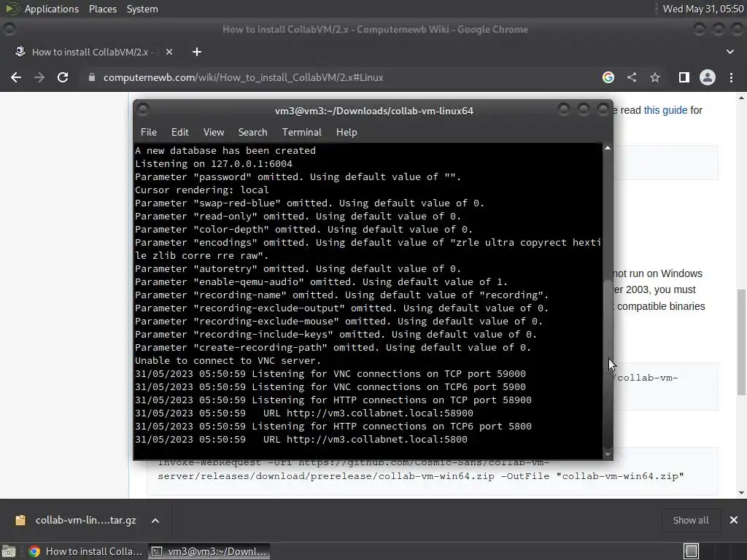Image resolution: width=747 pixels, height=560 pixels.
Task: Open the terminal's View menu
Action: point(214,133)
